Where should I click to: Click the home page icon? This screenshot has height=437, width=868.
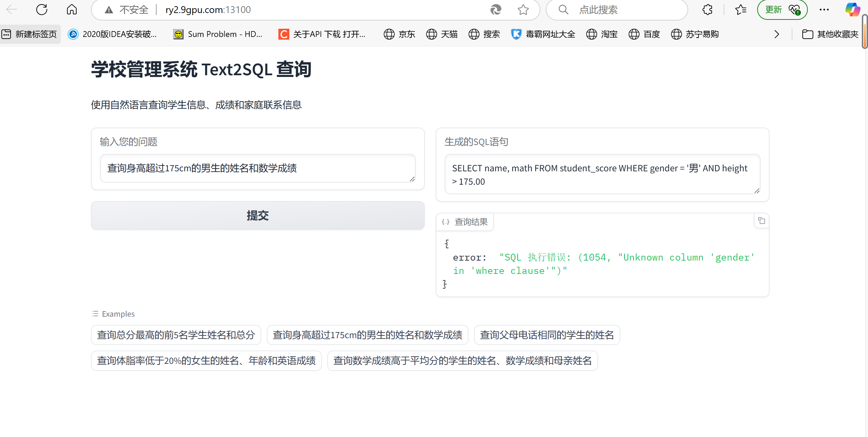(x=71, y=10)
